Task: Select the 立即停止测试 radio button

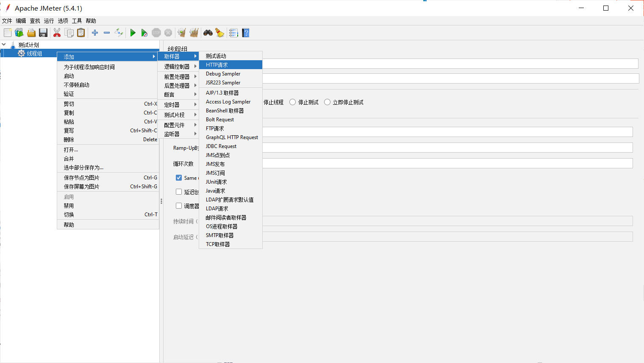Action: pyautogui.click(x=327, y=102)
